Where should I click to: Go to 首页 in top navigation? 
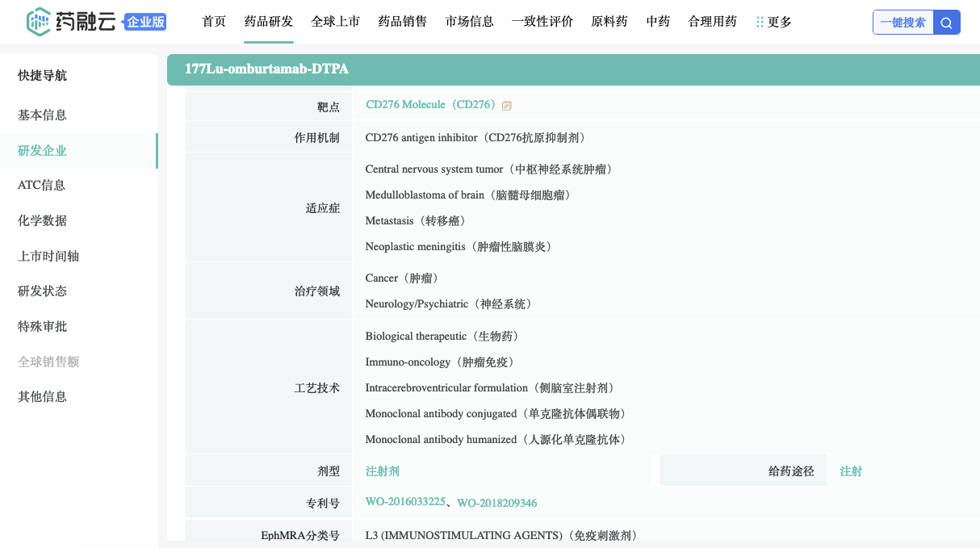(214, 22)
